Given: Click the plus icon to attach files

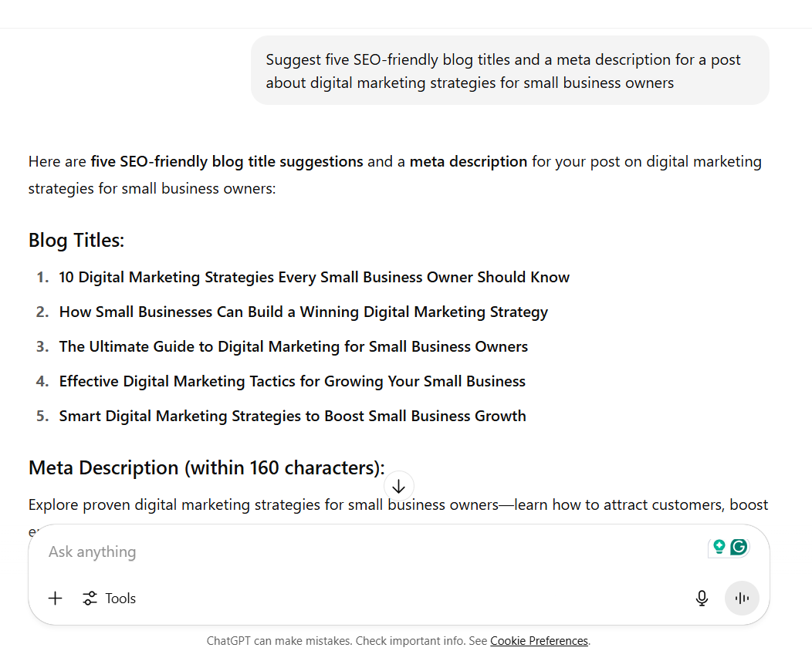Looking at the screenshot, I should [55, 598].
